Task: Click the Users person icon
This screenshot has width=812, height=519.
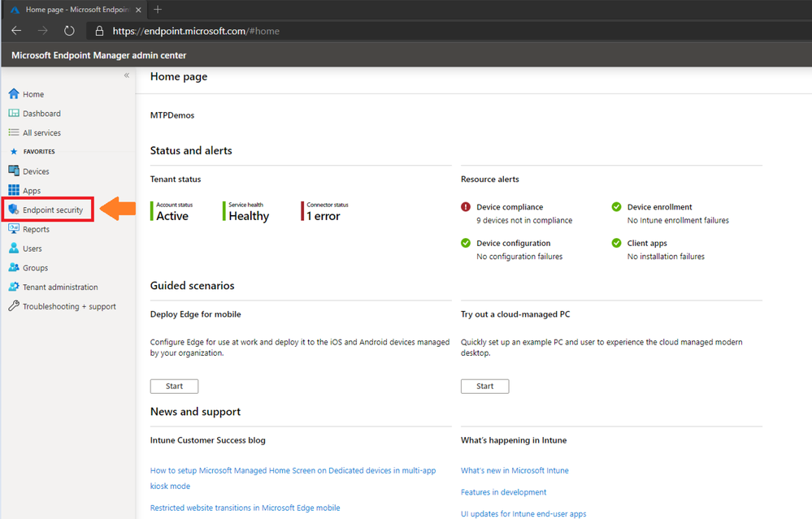Action: click(14, 248)
